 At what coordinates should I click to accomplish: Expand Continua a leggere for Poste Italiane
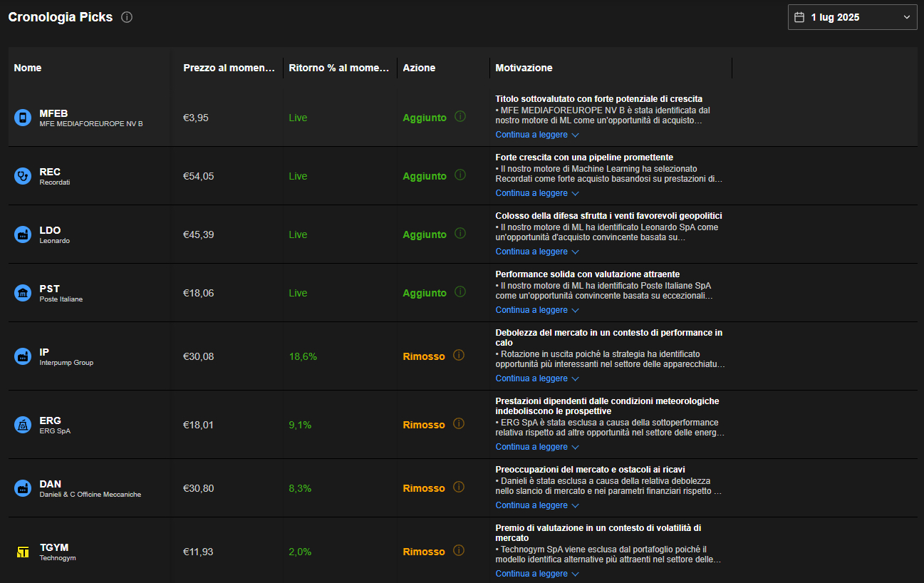pos(537,310)
